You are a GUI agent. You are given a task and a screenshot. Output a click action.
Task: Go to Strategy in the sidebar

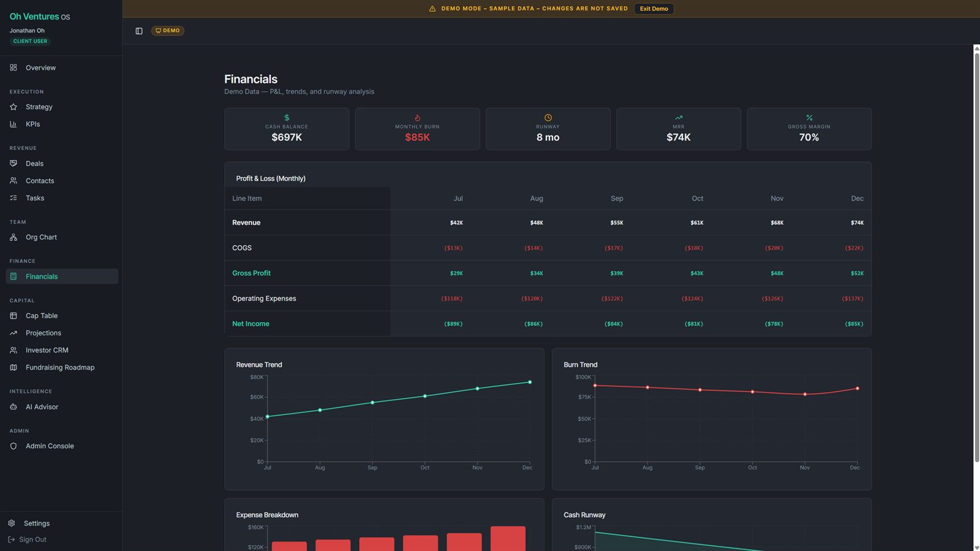(x=62, y=107)
